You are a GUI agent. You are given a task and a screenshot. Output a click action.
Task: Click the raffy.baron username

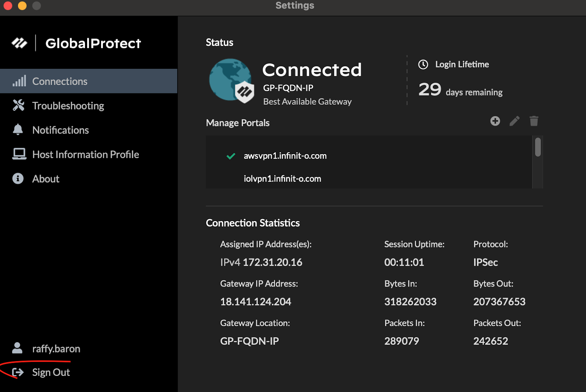tap(56, 348)
